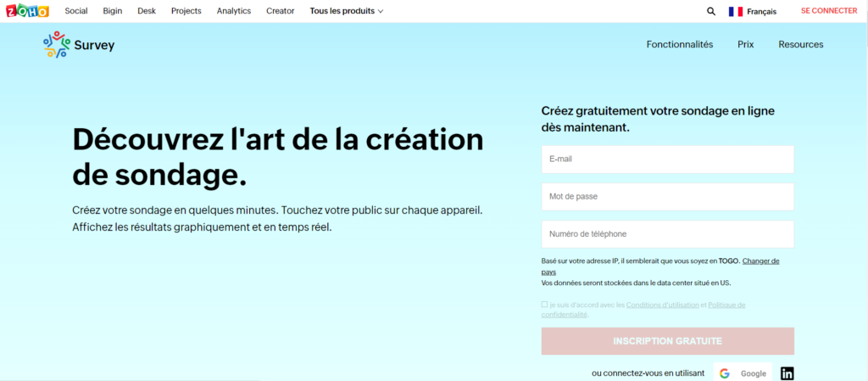Open Conditions d'utilisation link
Screen dimensions: 868x381
(x=662, y=305)
